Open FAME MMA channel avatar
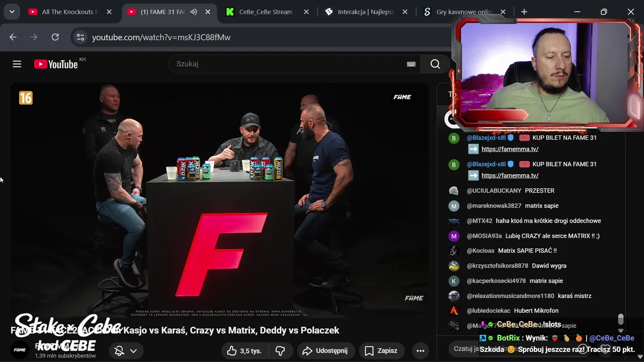Viewport: 644px width, 362px height. (x=20, y=350)
